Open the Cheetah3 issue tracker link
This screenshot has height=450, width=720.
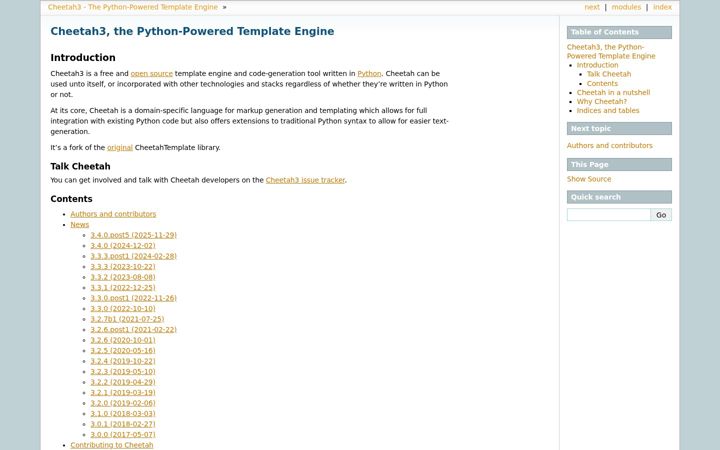(305, 180)
